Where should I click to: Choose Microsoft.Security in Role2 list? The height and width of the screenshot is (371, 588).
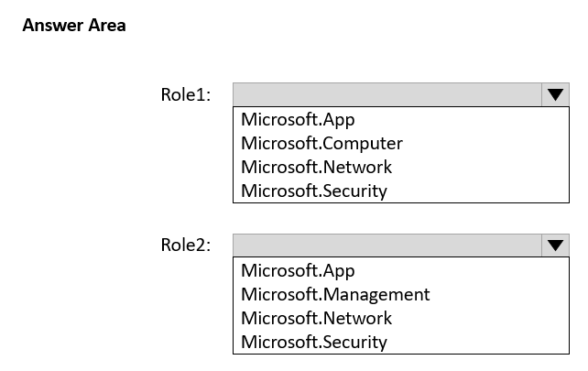314,342
